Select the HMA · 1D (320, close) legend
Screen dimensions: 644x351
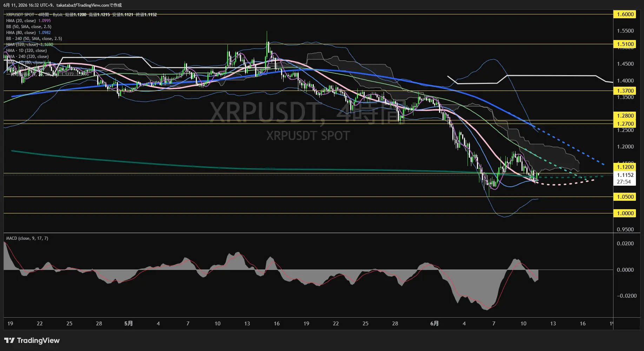[x=26, y=51]
